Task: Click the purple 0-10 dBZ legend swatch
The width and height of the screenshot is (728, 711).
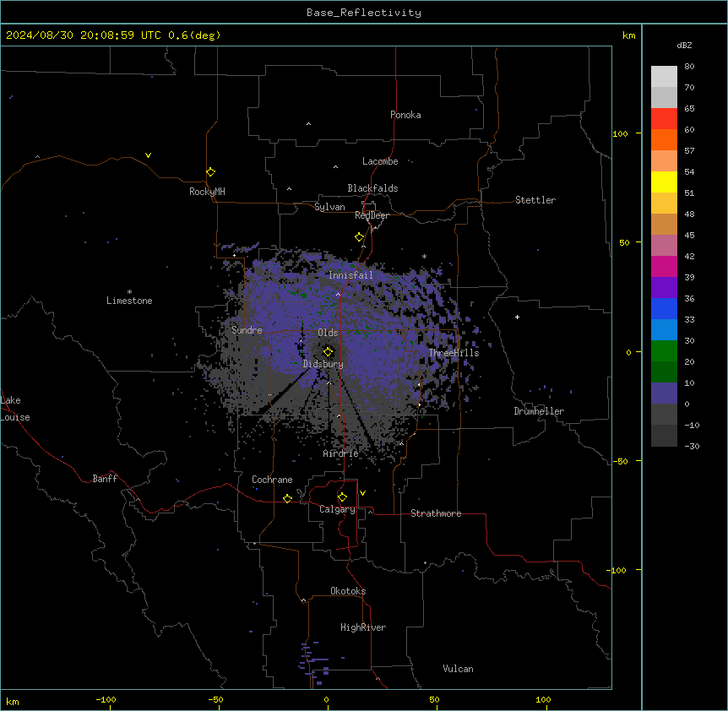Action: tap(664, 393)
